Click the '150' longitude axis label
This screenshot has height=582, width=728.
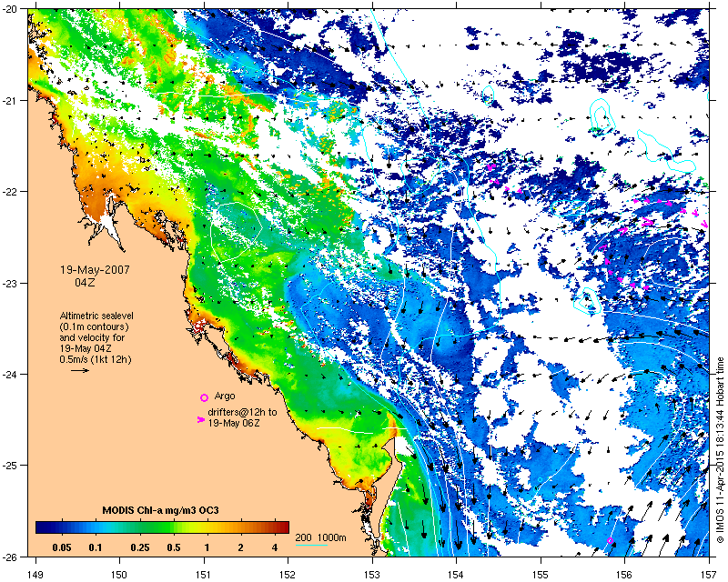click(119, 574)
